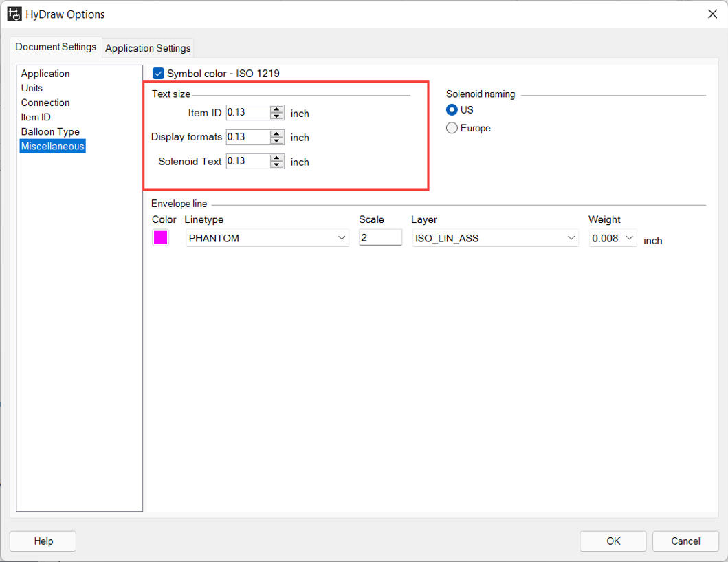Select US solenoid naming radio button
728x562 pixels.
coord(451,109)
